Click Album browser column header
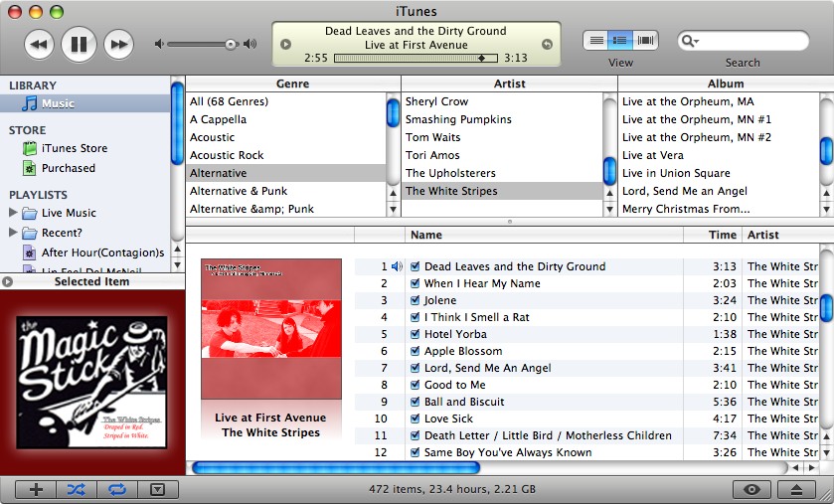This screenshot has height=504, width=834. pyautogui.click(x=726, y=84)
